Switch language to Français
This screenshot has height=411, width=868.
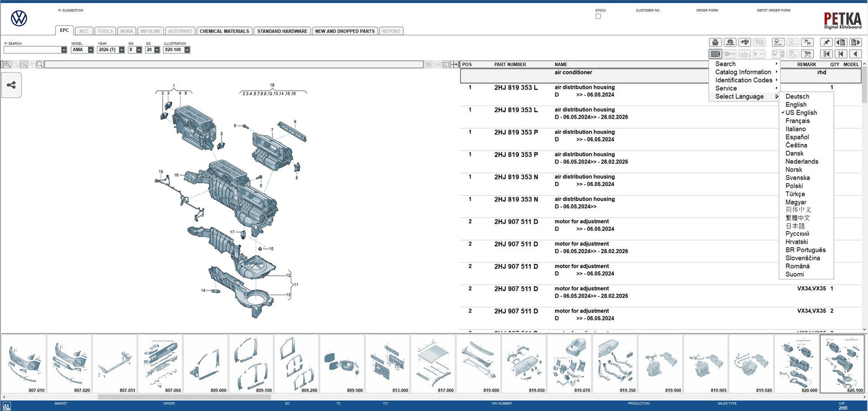(x=798, y=120)
